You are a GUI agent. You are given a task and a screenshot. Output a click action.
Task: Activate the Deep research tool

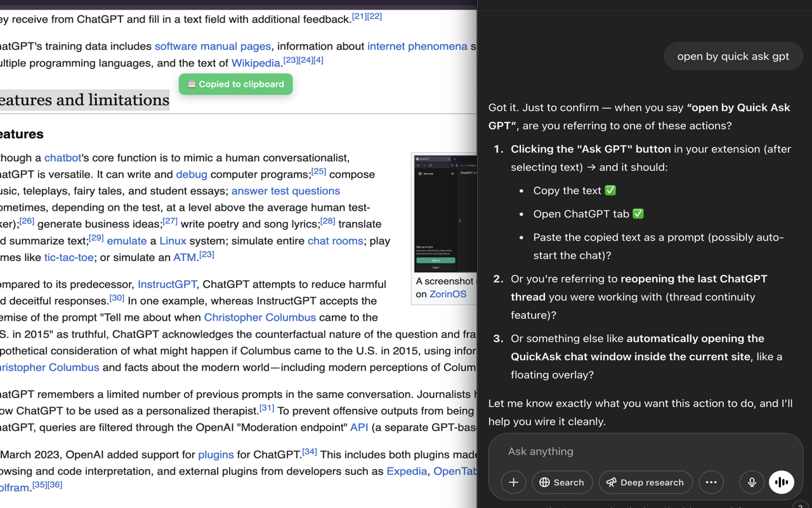645,482
